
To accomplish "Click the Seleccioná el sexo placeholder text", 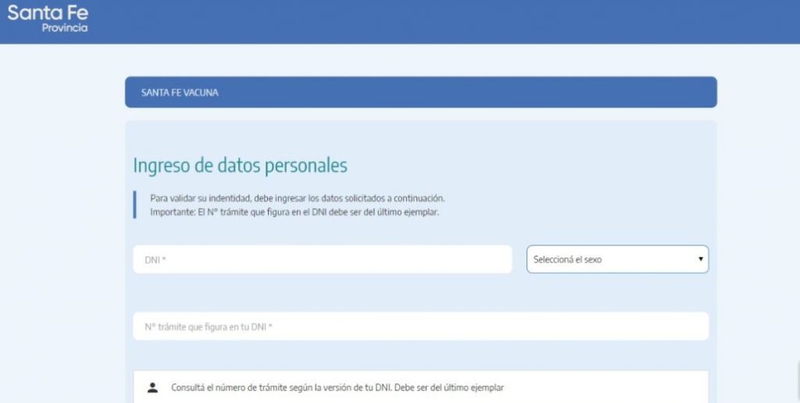I will click(567, 259).
